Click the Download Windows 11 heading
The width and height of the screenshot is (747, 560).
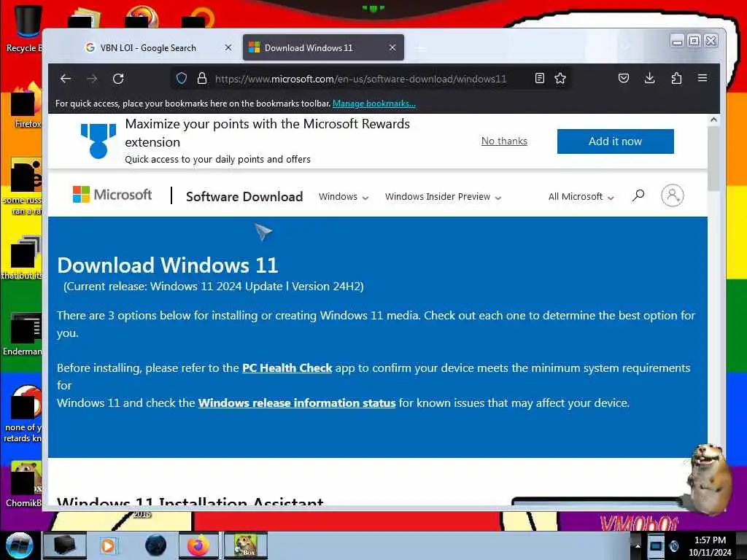168,265
